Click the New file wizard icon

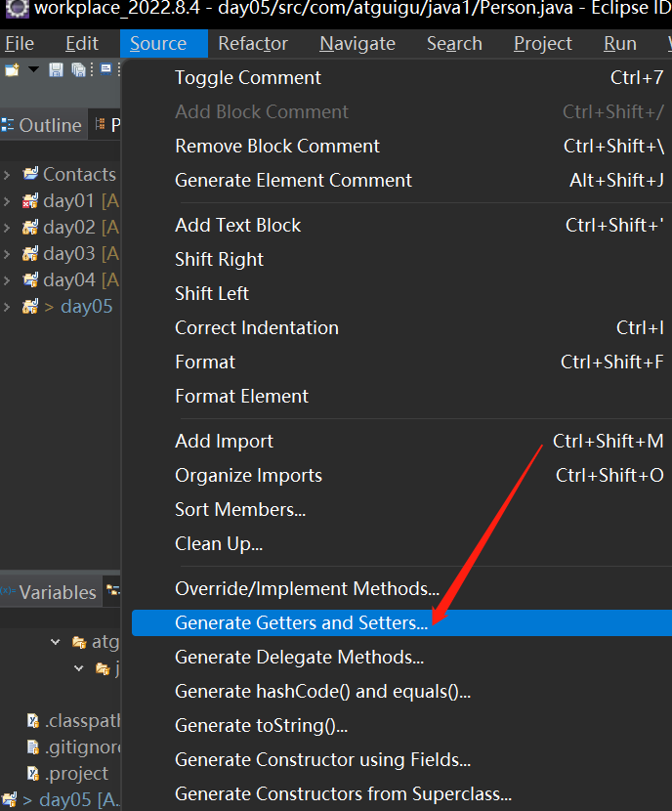pyautogui.click(x=12, y=69)
